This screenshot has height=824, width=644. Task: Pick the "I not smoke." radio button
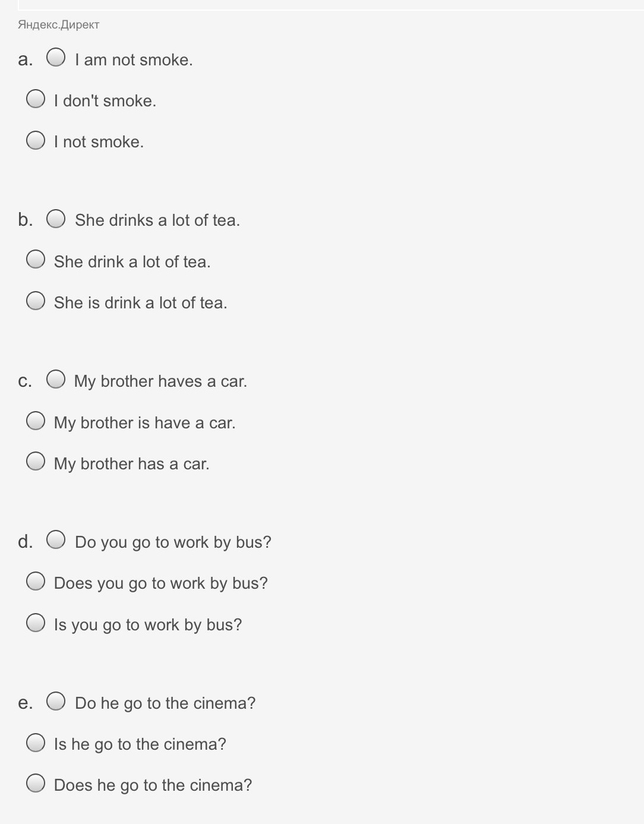pos(36,140)
